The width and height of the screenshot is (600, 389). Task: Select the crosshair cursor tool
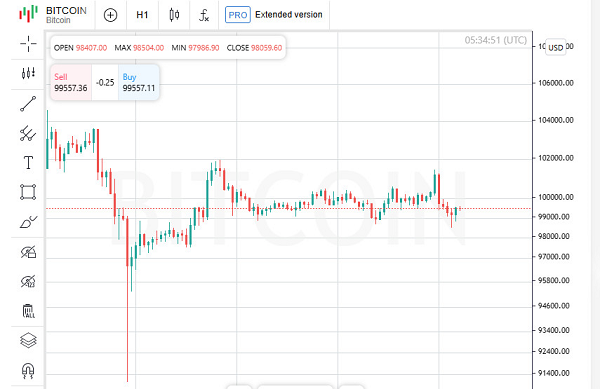[28, 44]
